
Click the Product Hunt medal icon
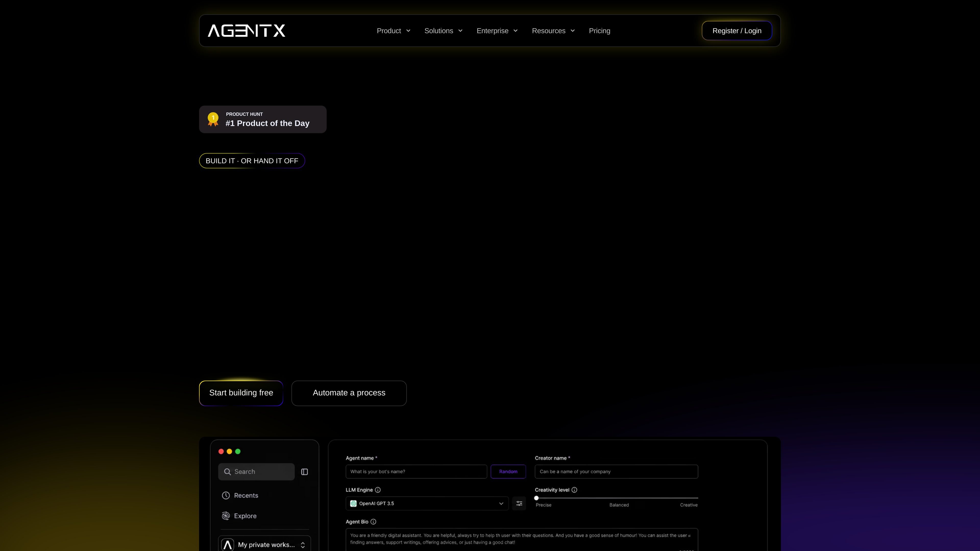[213, 119]
